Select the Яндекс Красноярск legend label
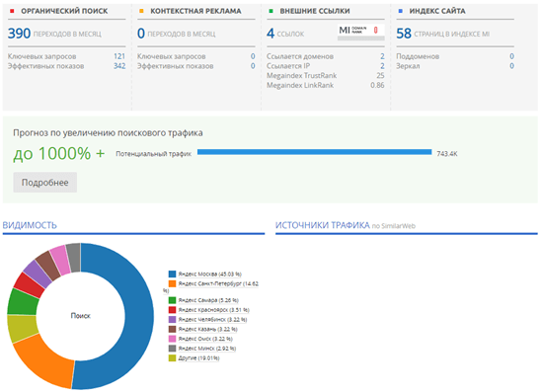Image resolution: width=542 pixels, height=392 pixels. click(x=213, y=310)
